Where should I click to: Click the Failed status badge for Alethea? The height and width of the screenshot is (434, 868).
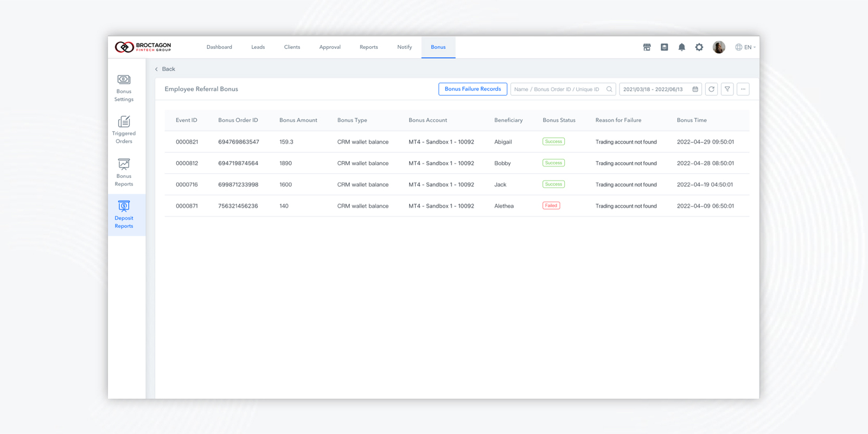tap(551, 206)
